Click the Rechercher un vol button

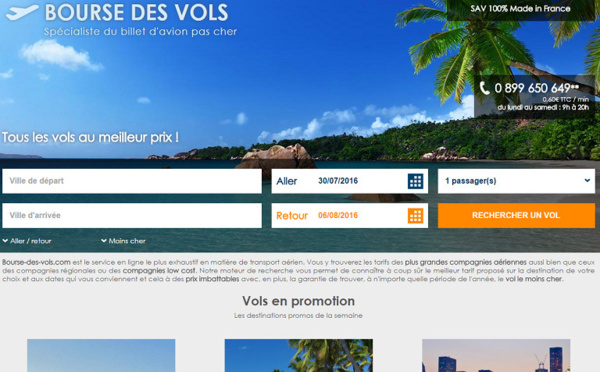(x=516, y=215)
